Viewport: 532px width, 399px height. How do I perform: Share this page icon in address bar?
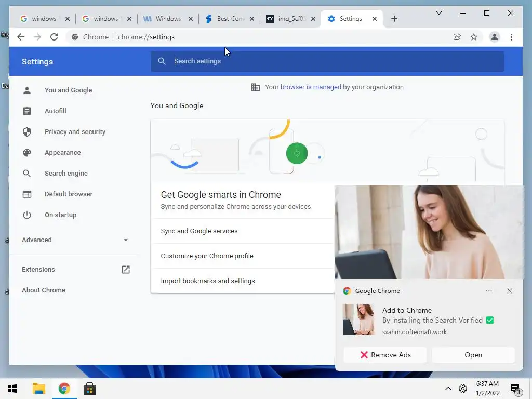pos(457,37)
